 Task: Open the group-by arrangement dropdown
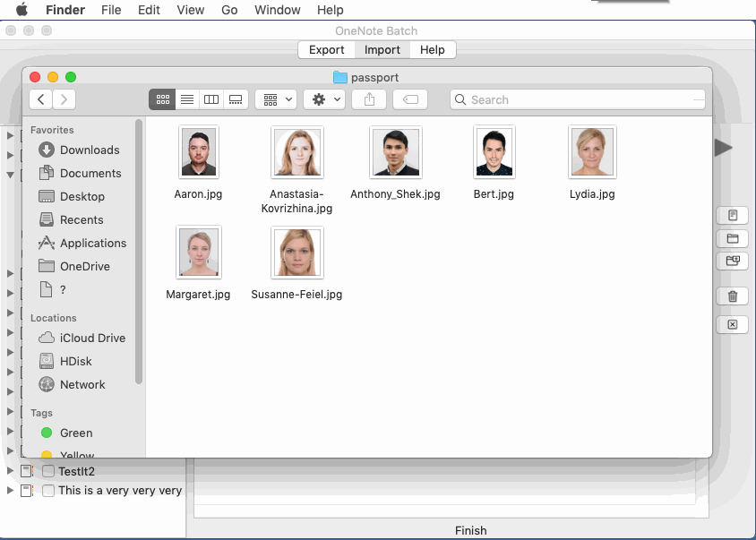pyautogui.click(x=276, y=99)
